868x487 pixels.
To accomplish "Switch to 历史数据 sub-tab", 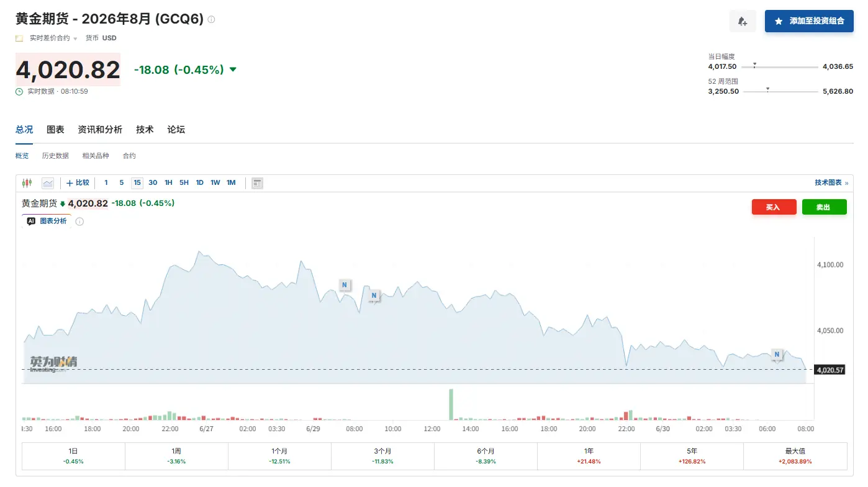I will 55,156.
